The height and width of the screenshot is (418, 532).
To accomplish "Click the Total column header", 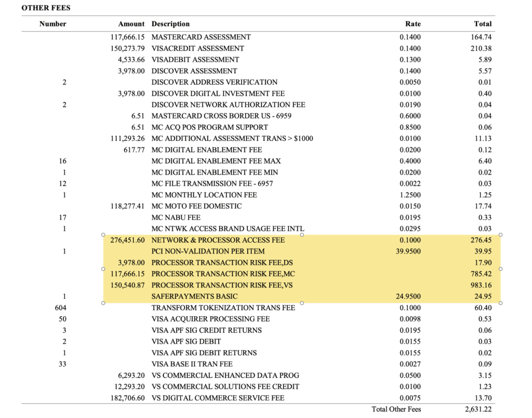I will 483,24.
